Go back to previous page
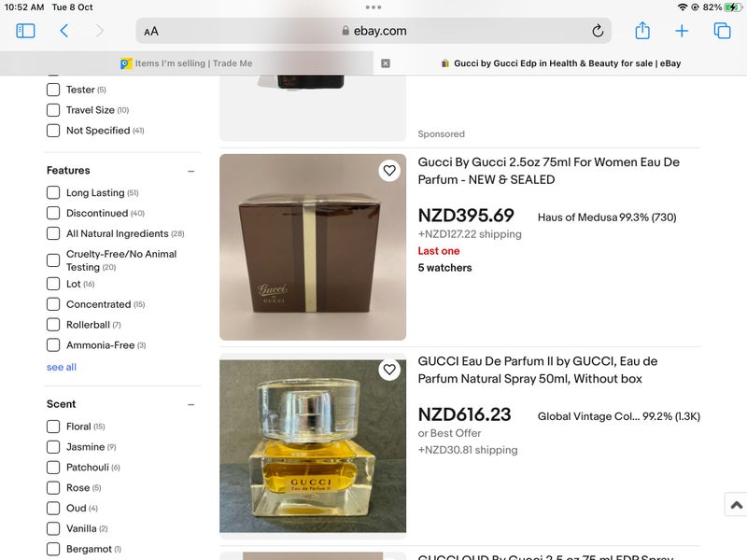 coord(63,31)
